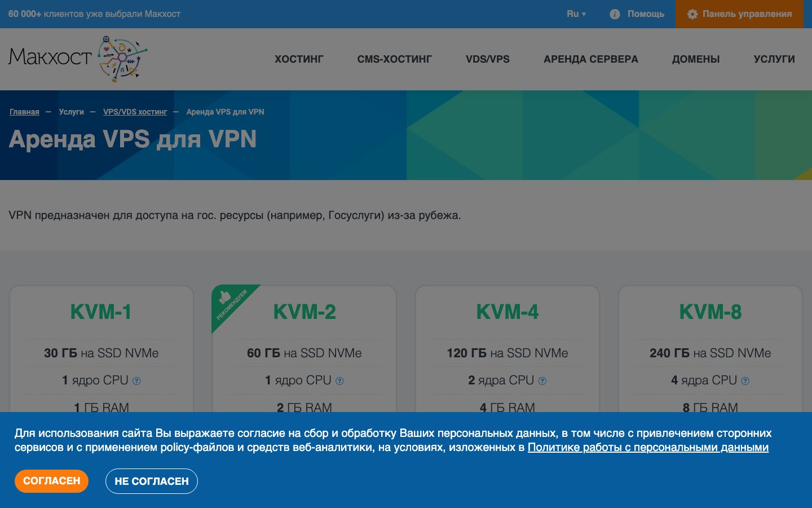Open the Помощь link
Screen dimensions: 812x508
pyautogui.click(x=646, y=14)
